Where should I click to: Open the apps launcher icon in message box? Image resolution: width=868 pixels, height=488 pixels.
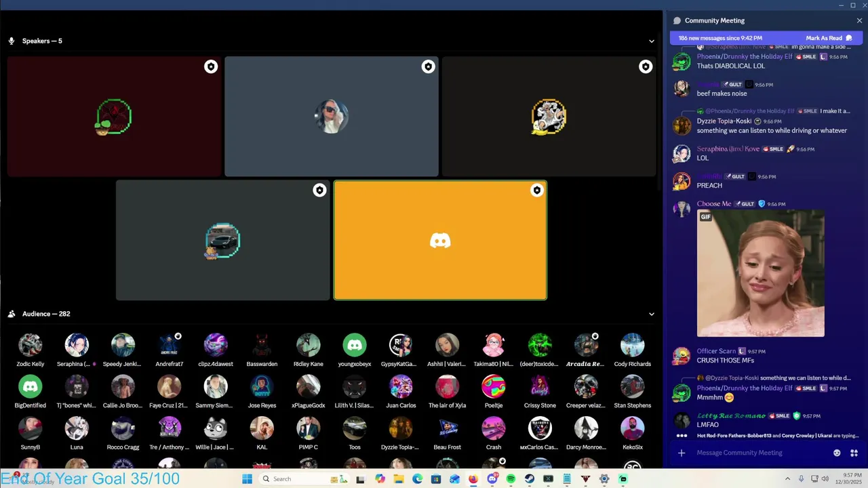(x=854, y=453)
